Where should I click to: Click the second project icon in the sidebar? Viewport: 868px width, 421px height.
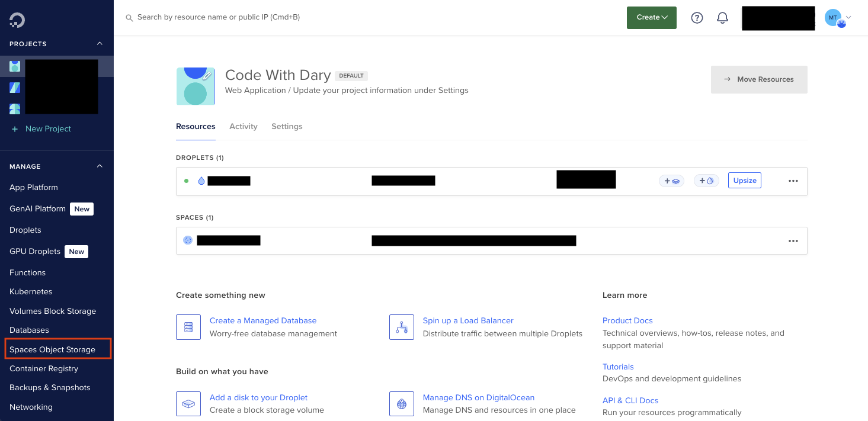[15, 88]
